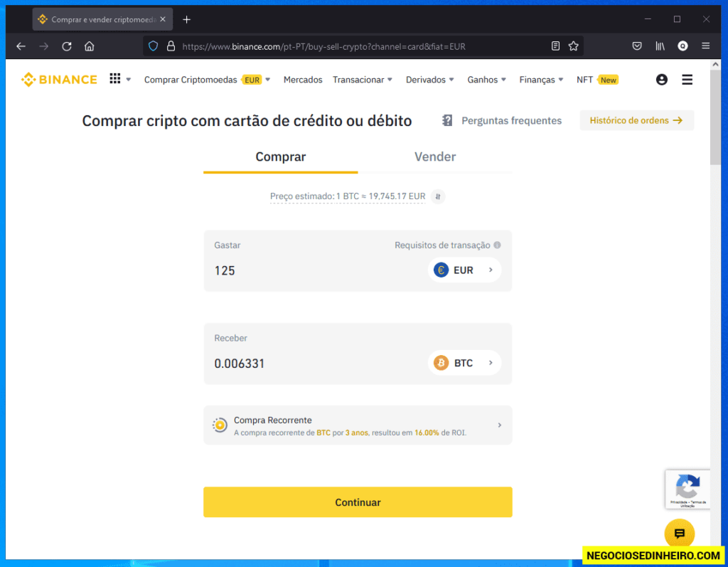Click the scrollbar up arrow
The height and width of the screenshot is (567, 728).
coord(715,65)
